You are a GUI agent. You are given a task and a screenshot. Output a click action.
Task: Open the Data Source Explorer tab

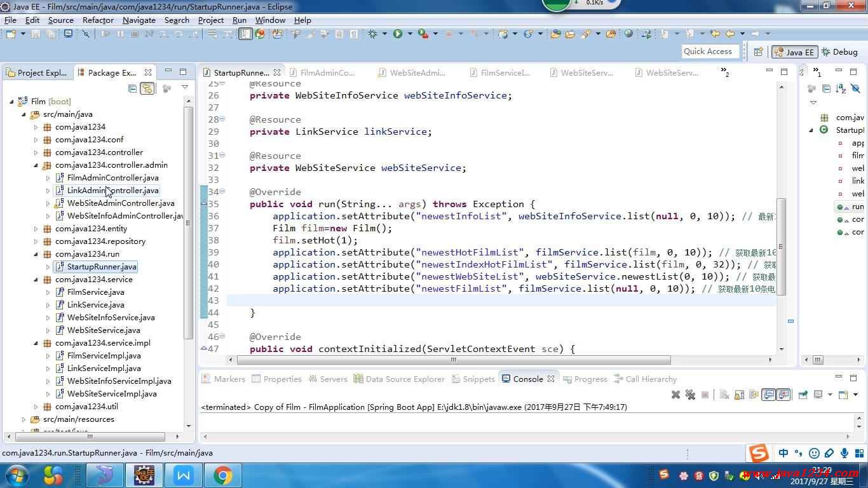[x=399, y=379]
